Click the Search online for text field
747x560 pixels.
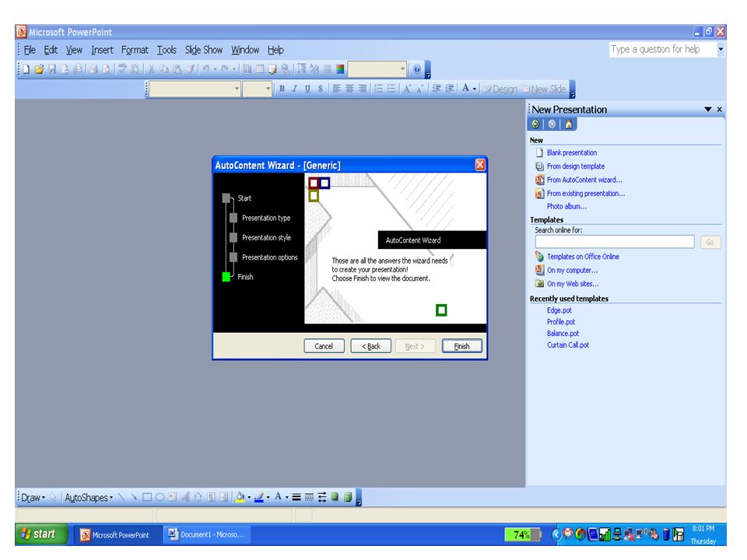[615, 242]
